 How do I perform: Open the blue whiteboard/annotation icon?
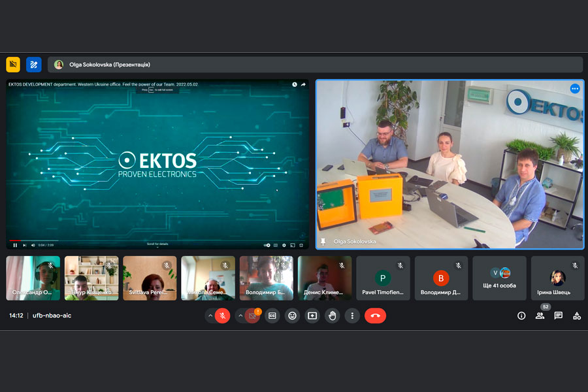(x=34, y=65)
